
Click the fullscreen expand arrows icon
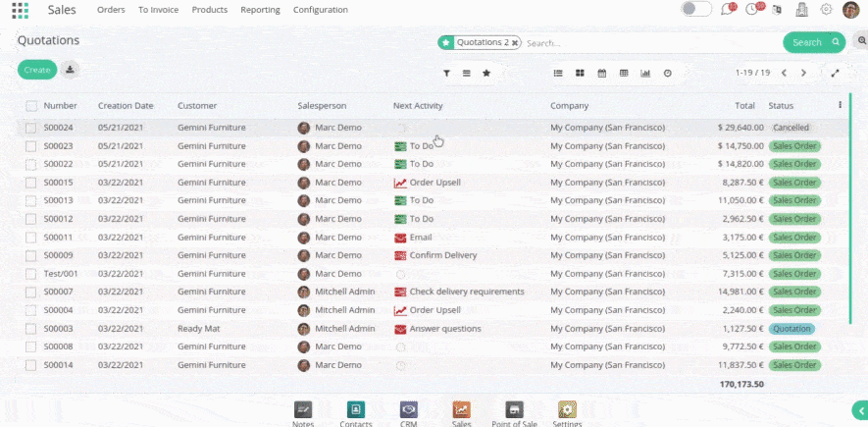click(x=836, y=73)
